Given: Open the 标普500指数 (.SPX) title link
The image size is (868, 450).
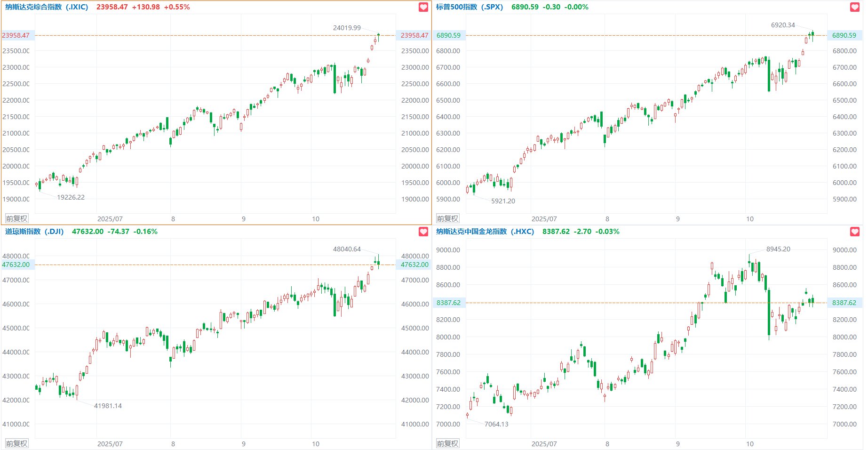Looking at the screenshot, I should (469, 7).
